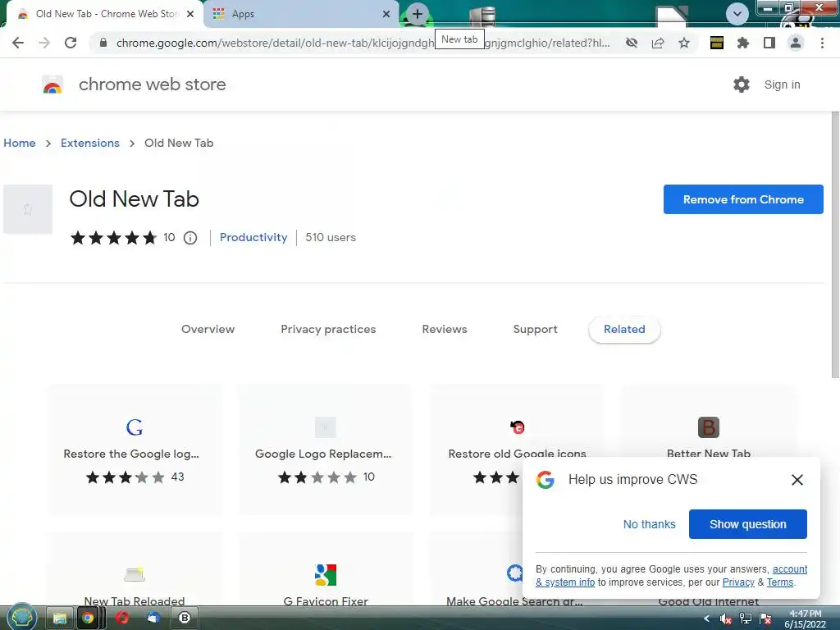
Task: Show hidden tray icons arrow
Action: tap(706, 619)
